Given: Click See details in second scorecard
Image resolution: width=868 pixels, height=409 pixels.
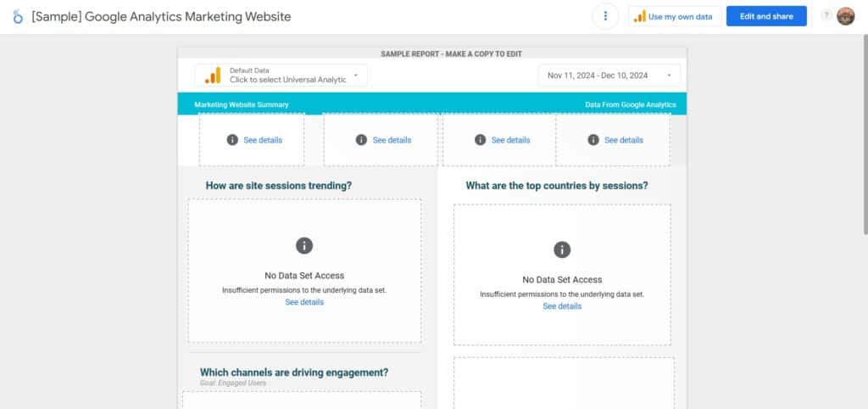Looking at the screenshot, I should tap(392, 140).
